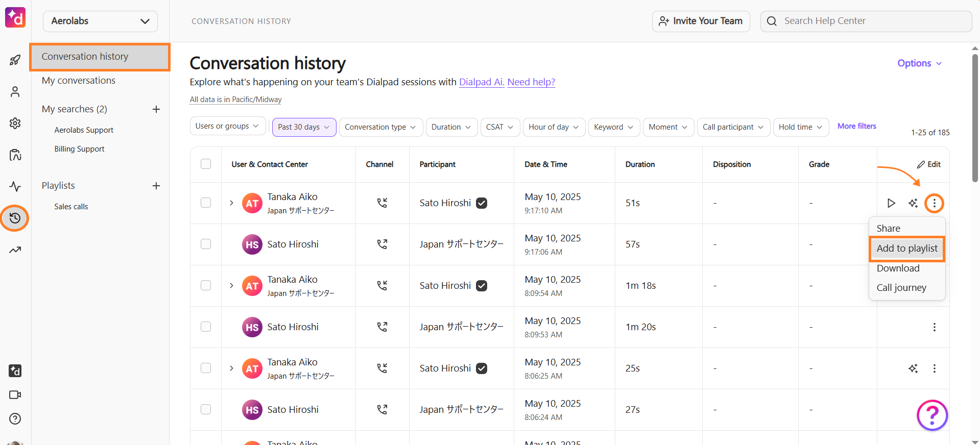Viewport: 980px width, 445px height.
Task: Open the Conversation type filter
Action: pos(380,127)
